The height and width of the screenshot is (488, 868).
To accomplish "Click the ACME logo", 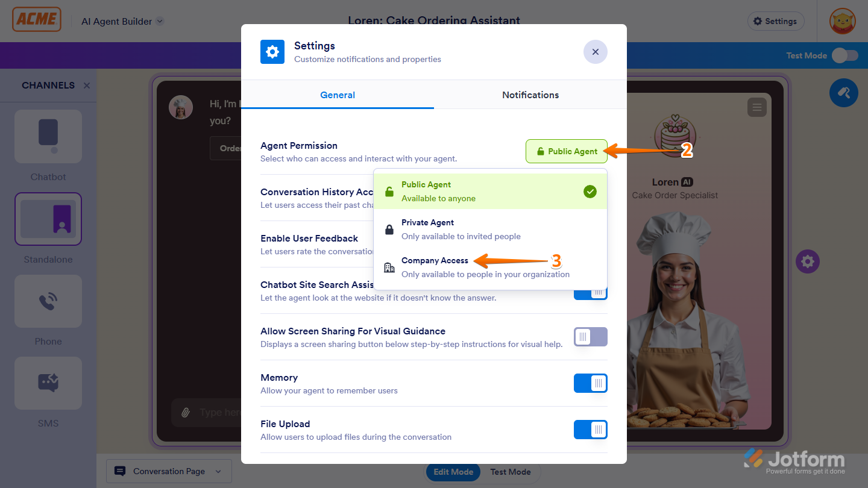I will pyautogui.click(x=37, y=20).
